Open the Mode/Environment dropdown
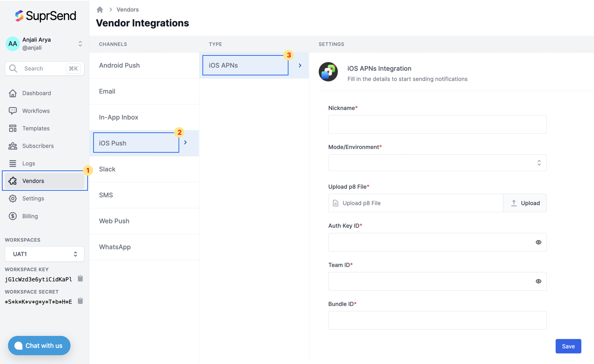This screenshot has width=594, height=364. pyautogui.click(x=437, y=163)
